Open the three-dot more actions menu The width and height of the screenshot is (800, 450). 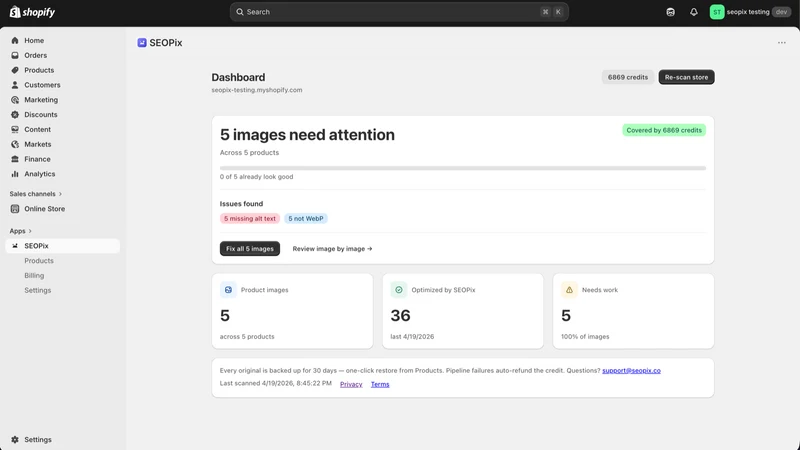point(782,43)
